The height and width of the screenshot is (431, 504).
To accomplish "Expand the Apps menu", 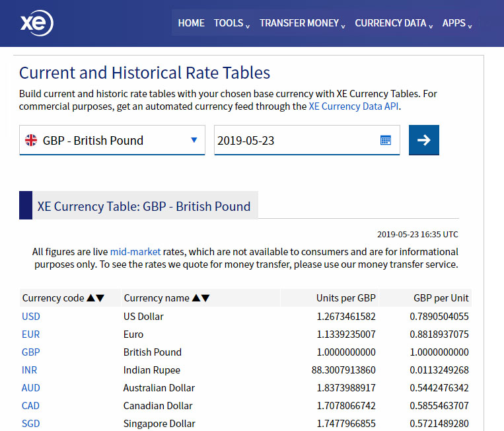I will pos(456,23).
